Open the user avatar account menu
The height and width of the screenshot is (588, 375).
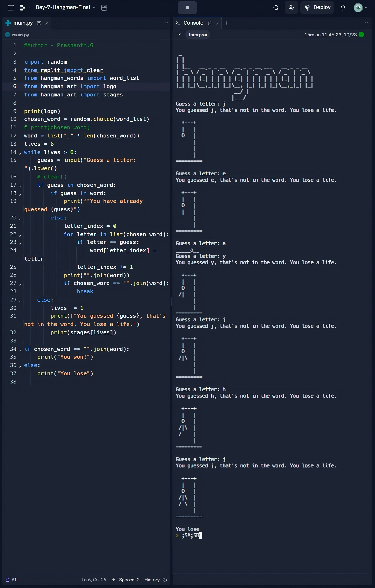click(358, 8)
